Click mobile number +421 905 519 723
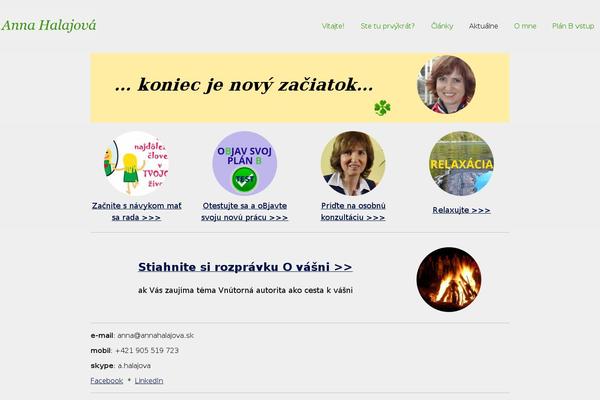The height and width of the screenshot is (400, 600). [x=147, y=350]
